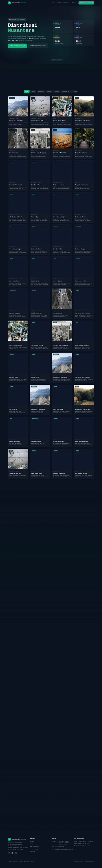Click the 500+ SKU Produk stat card

(62, 26)
